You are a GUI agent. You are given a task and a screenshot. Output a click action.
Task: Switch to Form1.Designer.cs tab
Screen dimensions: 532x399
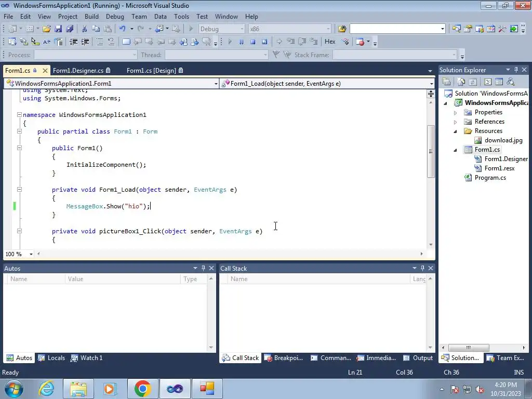click(82, 71)
